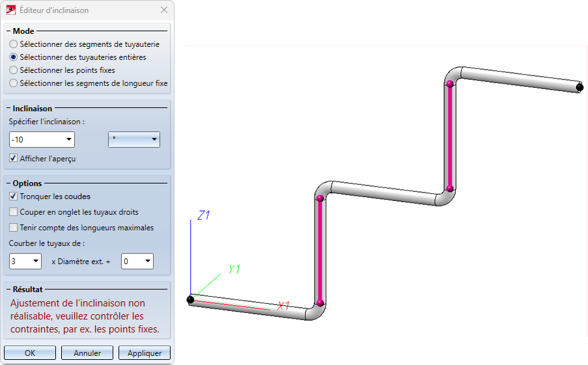
Task: Click the Annuler button
Action: [87, 353]
